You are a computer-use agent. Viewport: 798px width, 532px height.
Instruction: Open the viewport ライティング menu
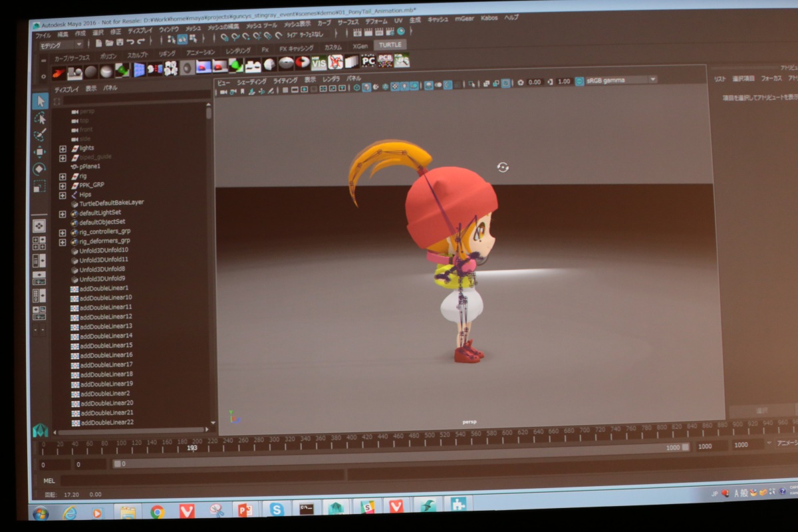click(285, 81)
